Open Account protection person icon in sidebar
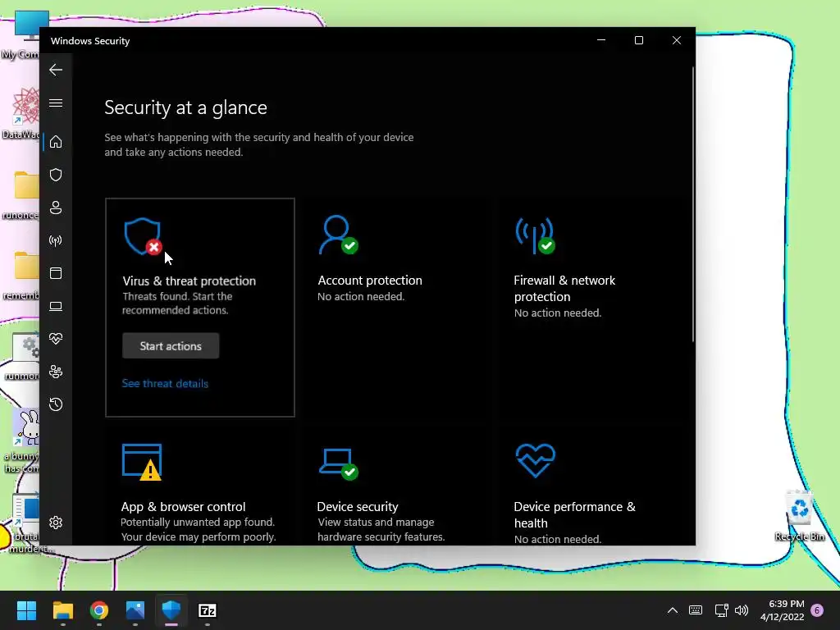 click(x=56, y=208)
